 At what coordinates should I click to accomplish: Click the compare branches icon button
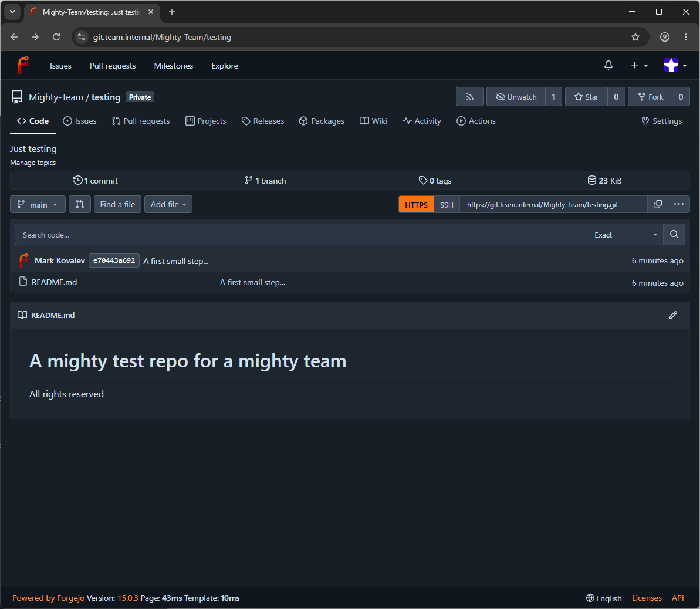click(x=80, y=204)
